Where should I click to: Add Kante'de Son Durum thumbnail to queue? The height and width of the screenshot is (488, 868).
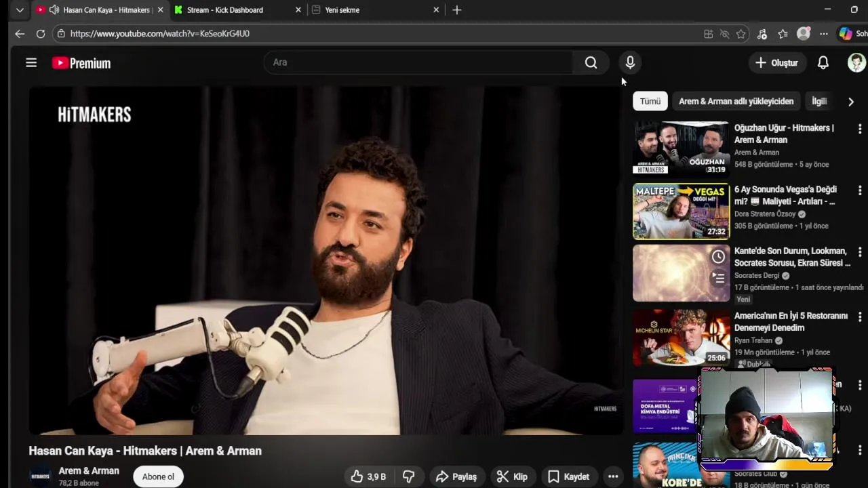(718, 278)
